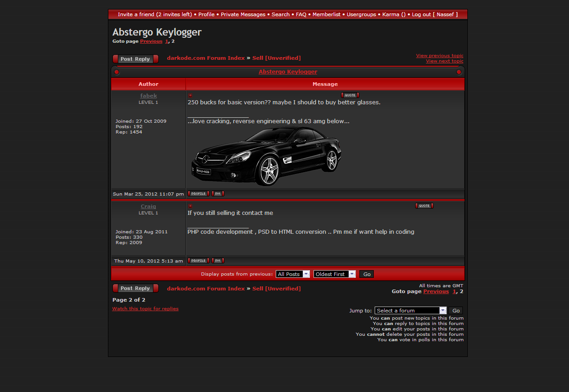Click the PM icon under Craig's post
The width and height of the screenshot is (569, 392).
(x=218, y=261)
